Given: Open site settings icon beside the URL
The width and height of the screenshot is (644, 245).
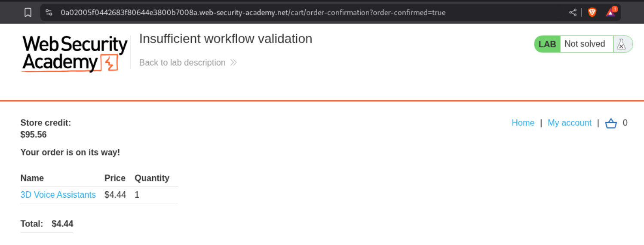Looking at the screenshot, I should (49, 12).
